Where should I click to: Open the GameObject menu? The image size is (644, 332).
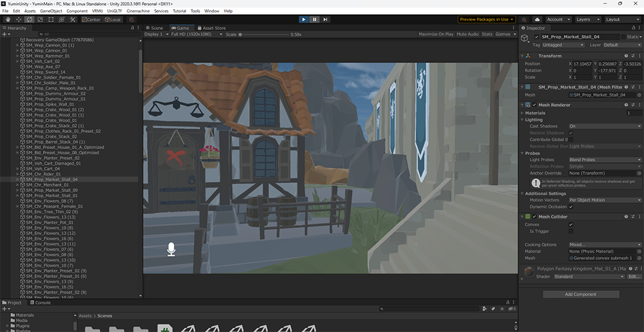coord(51,11)
